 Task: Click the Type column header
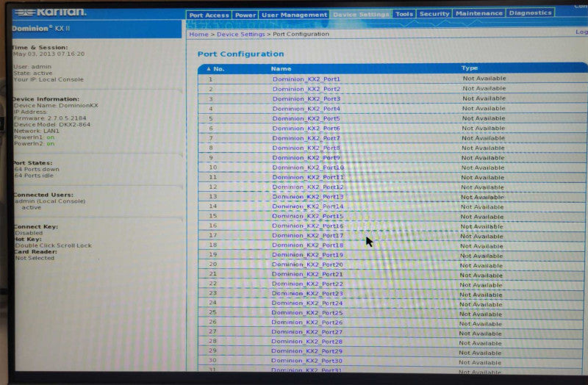[x=470, y=68]
